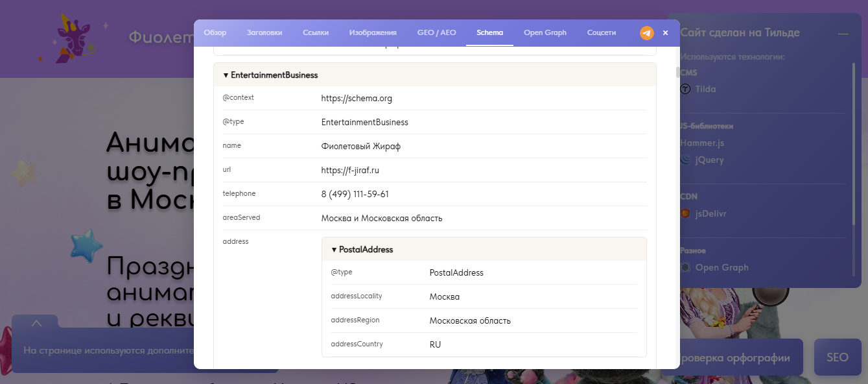Viewport: 868px width, 384px height.
Task: Minimize the "Сайт сделан на Тильде" panel
Action: 843,34
